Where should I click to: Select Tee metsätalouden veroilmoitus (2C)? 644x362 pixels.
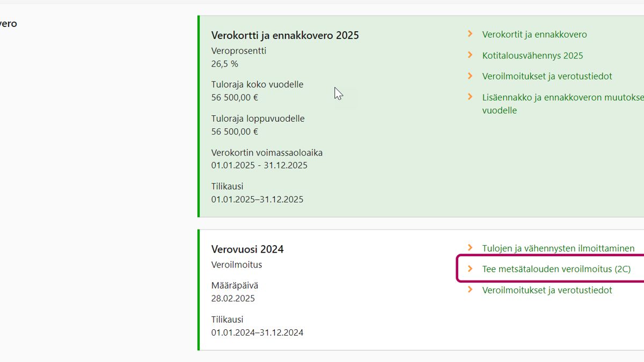tap(556, 269)
